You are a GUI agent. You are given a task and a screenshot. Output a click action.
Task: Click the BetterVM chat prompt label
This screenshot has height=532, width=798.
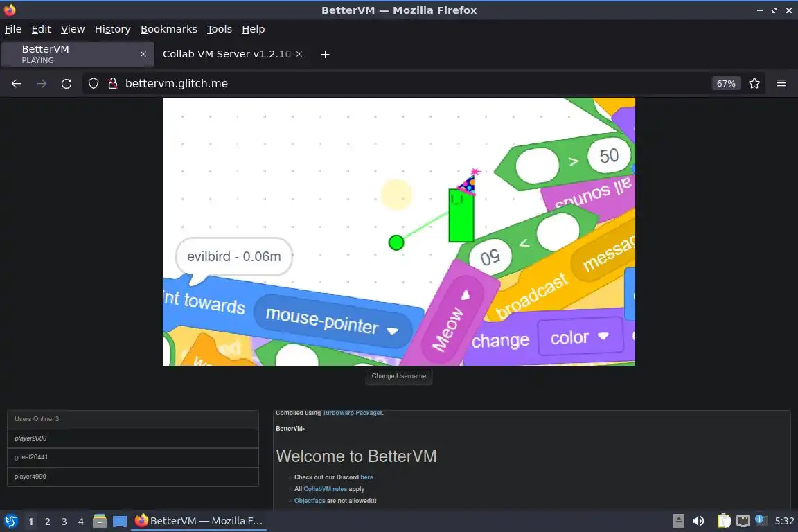coord(291,429)
